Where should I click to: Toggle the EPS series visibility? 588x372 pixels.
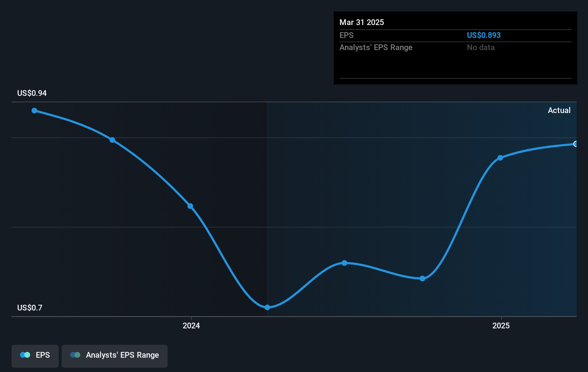(x=35, y=356)
